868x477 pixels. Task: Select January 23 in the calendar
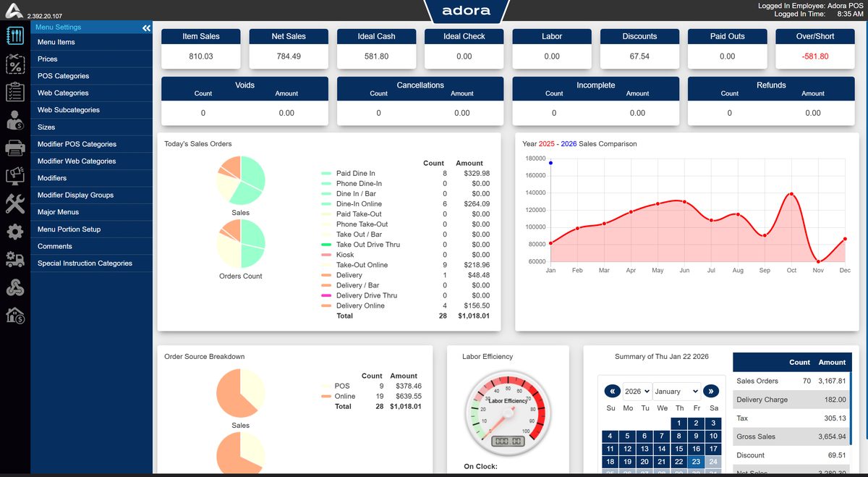point(696,462)
